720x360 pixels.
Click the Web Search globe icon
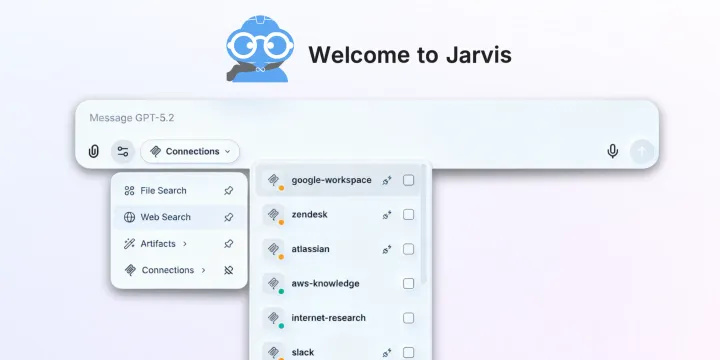(x=129, y=217)
